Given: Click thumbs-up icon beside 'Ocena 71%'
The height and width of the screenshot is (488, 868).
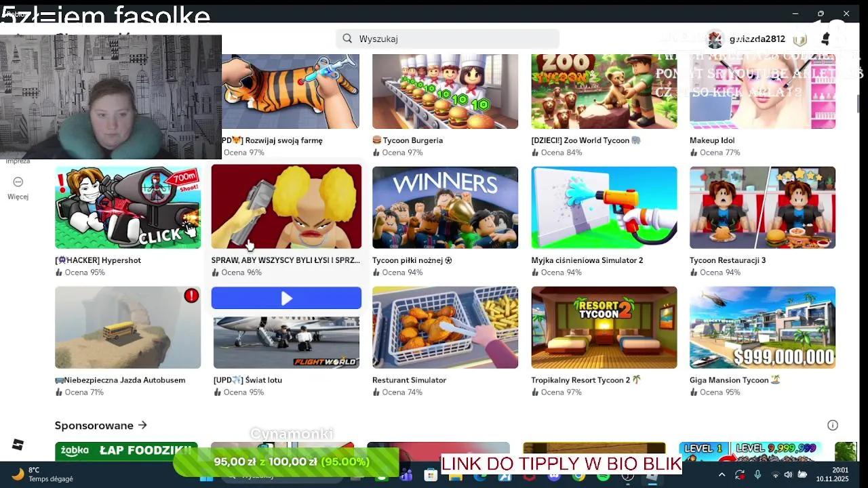Looking at the screenshot, I should pos(59,392).
